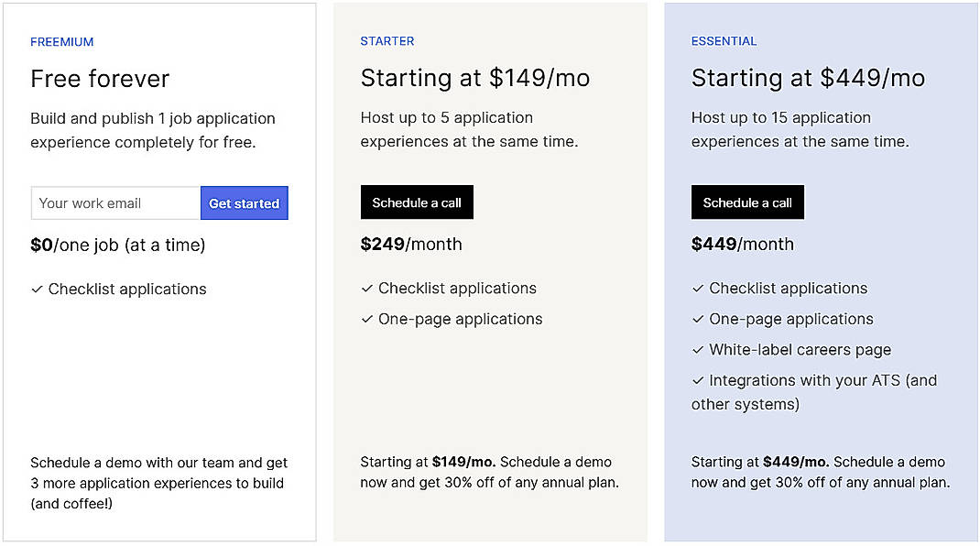This screenshot has height=546, width=980.
Task: Click the Starting at $149/mo heading
Action: coord(474,78)
